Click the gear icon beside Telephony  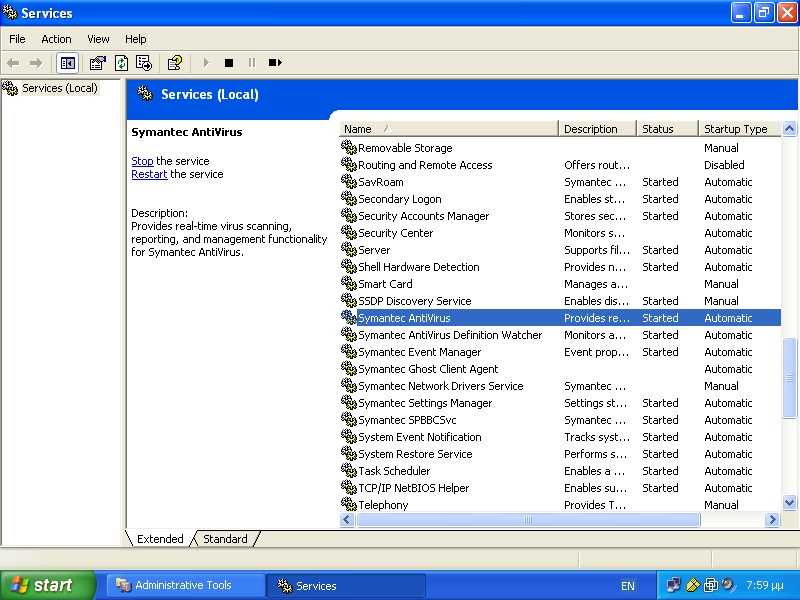click(x=348, y=505)
